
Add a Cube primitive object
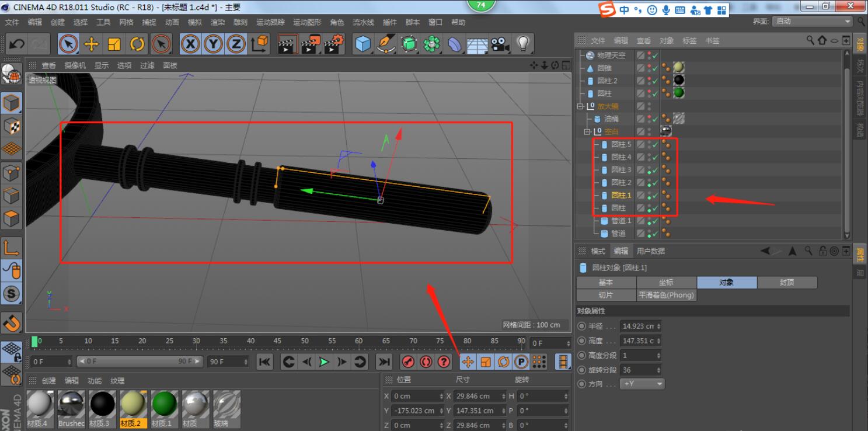click(x=363, y=44)
